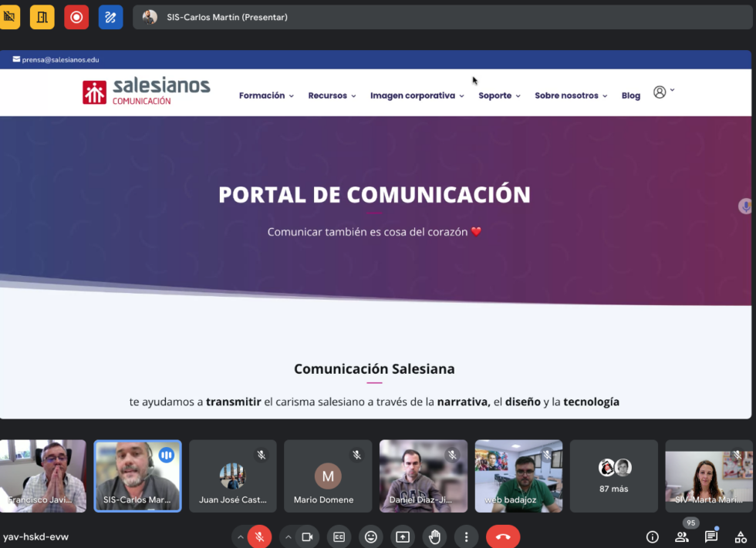
Task: Send an emoji reaction
Action: coord(371,536)
